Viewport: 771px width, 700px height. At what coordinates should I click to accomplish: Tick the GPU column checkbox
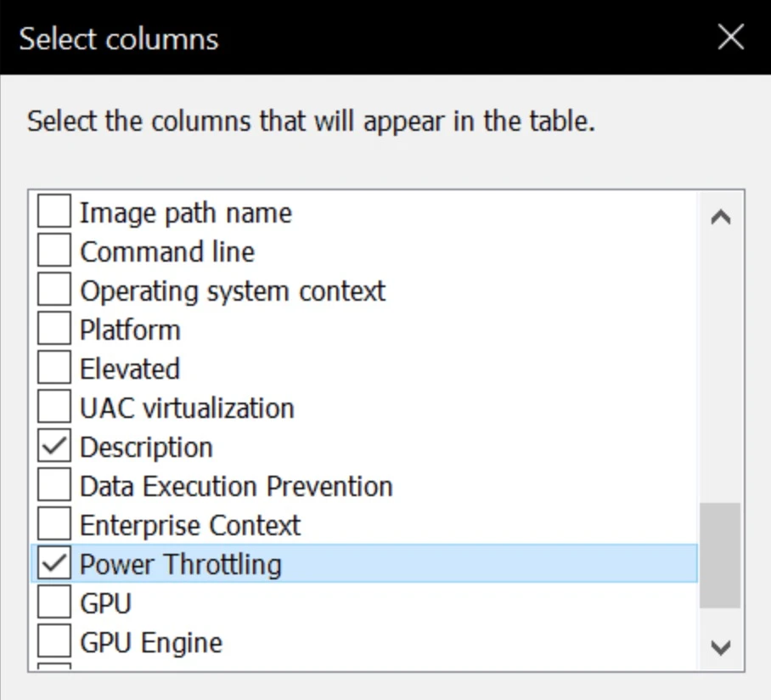(x=53, y=603)
